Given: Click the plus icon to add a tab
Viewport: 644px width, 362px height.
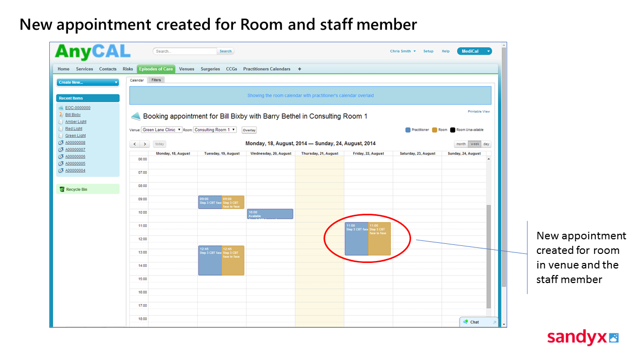Looking at the screenshot, I should click(300, 69).
